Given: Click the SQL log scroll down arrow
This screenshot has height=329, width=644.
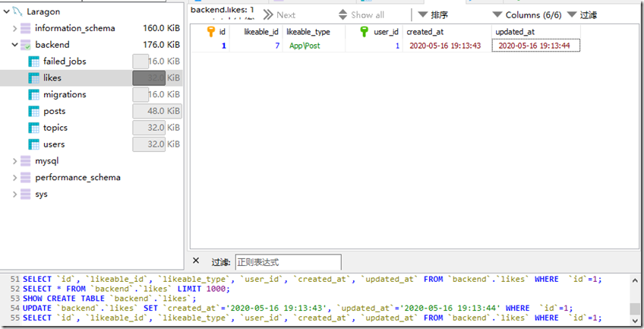Looking at the screenshot, I should pyautogui.click(x=635, y=320).
